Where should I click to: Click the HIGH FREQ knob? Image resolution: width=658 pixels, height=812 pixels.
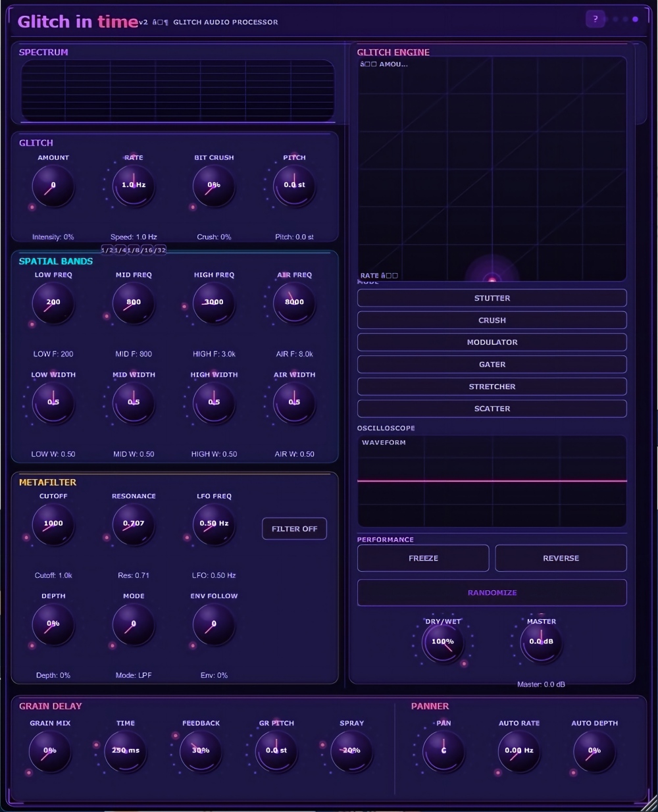point(214,303)
